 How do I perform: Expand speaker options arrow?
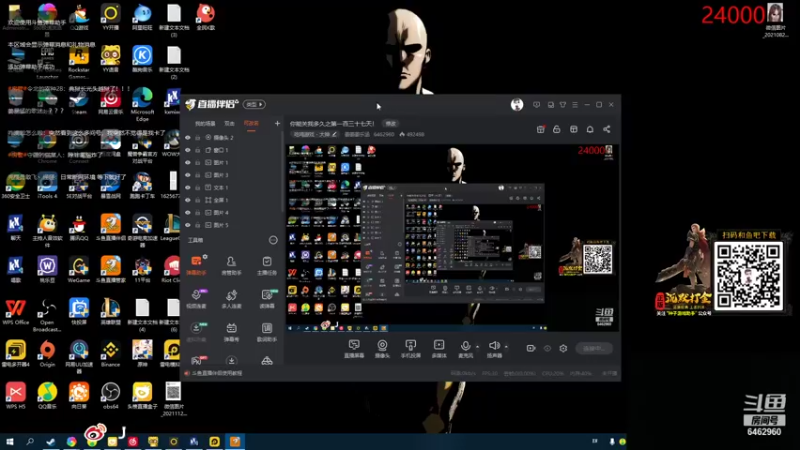coord(506,347)
